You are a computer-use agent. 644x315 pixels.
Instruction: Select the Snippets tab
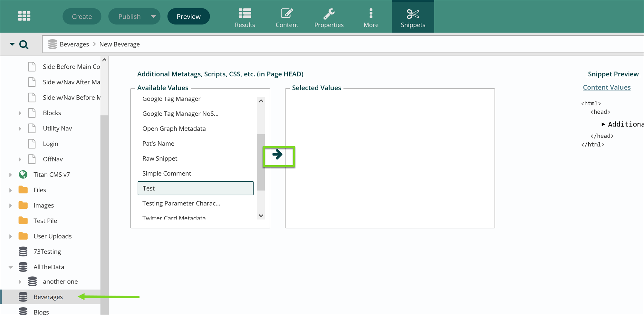point(413,17)
